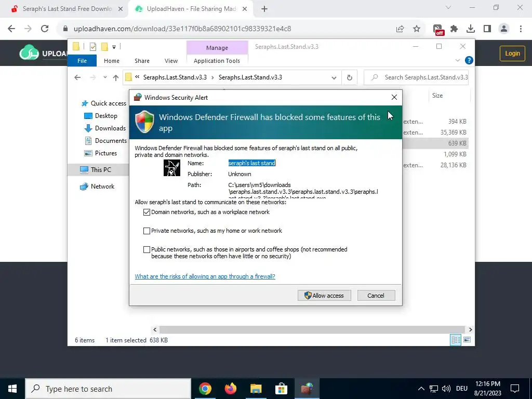Open volume control in system tray
Screen dimensions: 532x399
coord(446,389)
